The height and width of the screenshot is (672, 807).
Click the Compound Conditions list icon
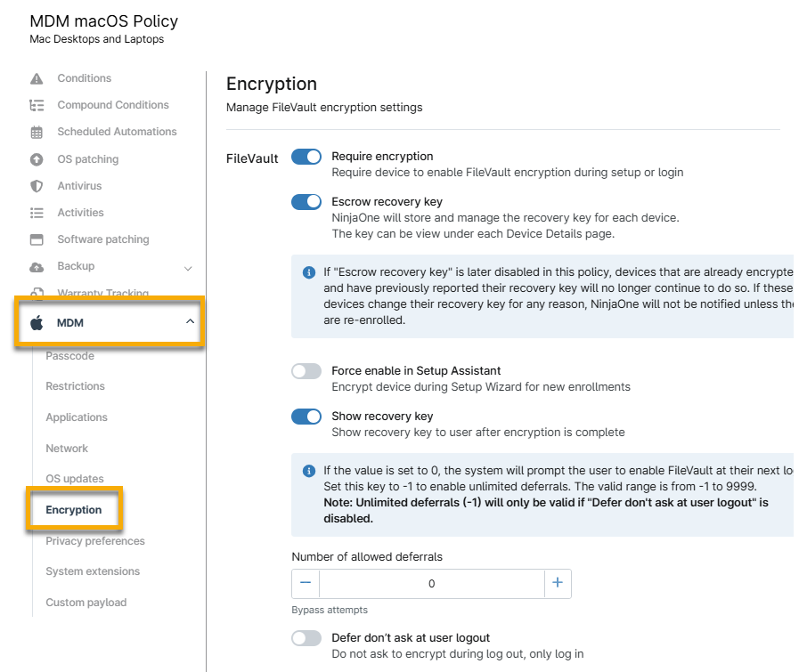(37, 105)
